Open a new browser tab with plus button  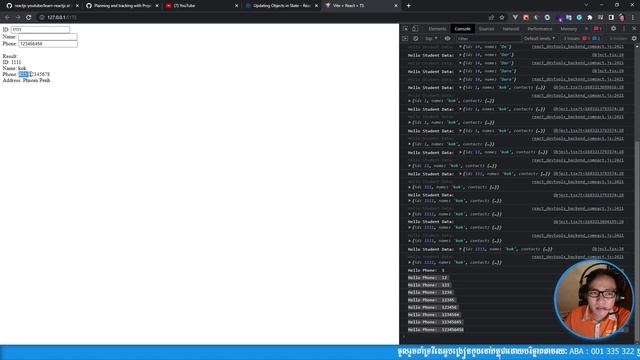[x=408, y=6]
